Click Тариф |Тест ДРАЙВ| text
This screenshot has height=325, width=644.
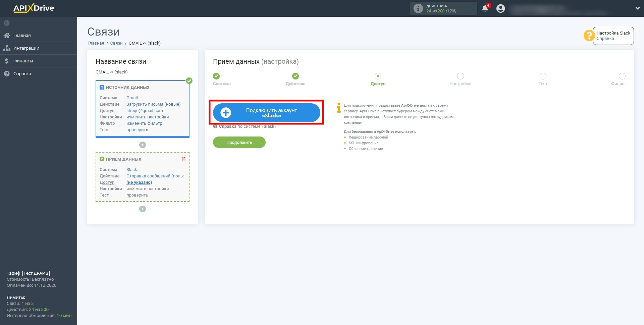(x=29, y=273)
